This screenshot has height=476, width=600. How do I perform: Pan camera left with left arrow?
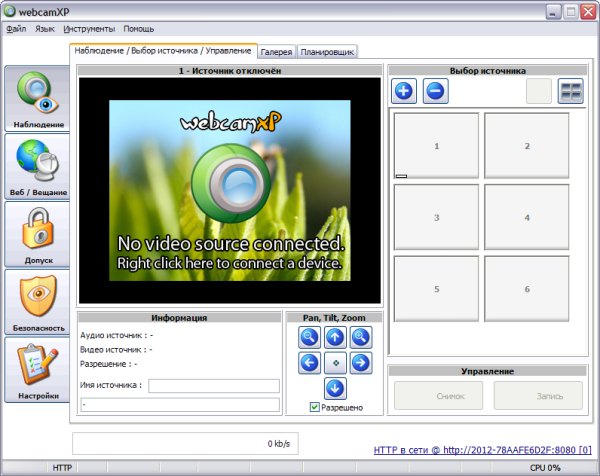pyautogui.click(x=309, y=362)
